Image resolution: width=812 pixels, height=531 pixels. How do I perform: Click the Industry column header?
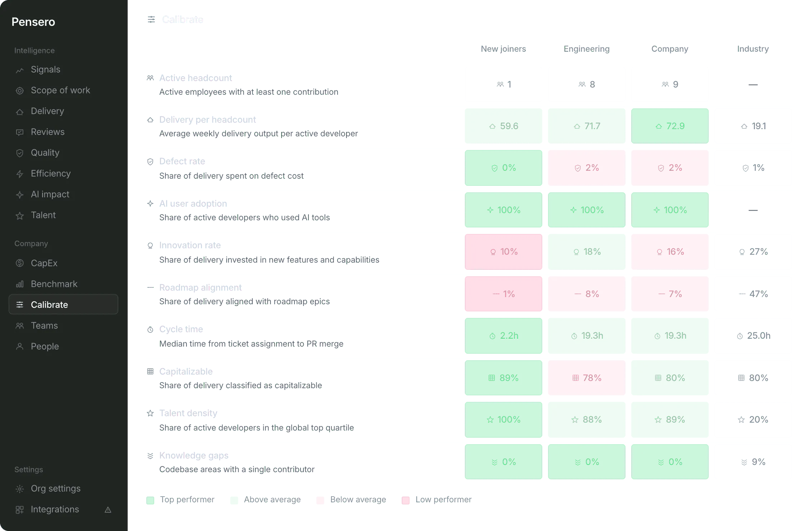coord(753,49)
